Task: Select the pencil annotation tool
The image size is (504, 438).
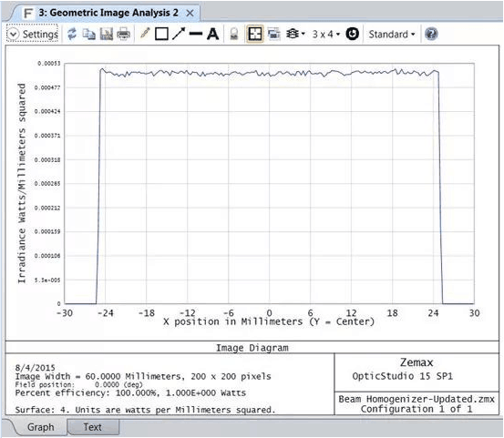Action: [x=145, y=33]
